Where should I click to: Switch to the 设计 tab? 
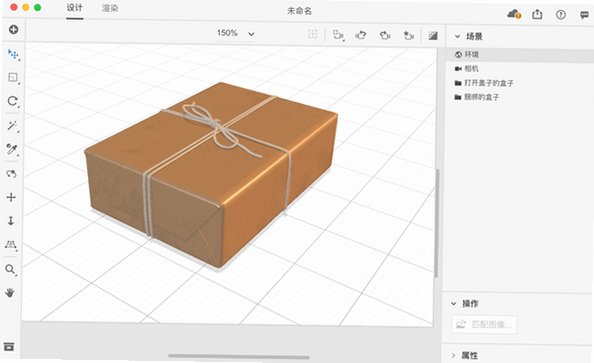pyautogui.click(x=75, y=8)
